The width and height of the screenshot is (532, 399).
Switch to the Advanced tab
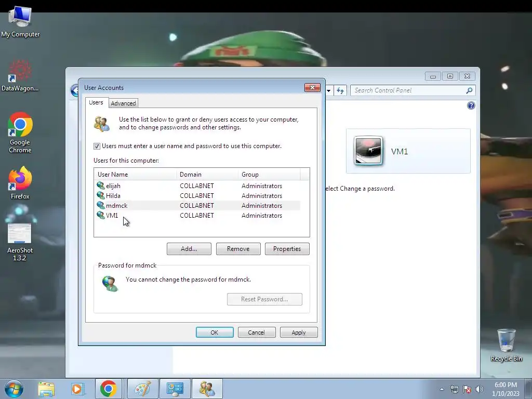coord(124,103)
